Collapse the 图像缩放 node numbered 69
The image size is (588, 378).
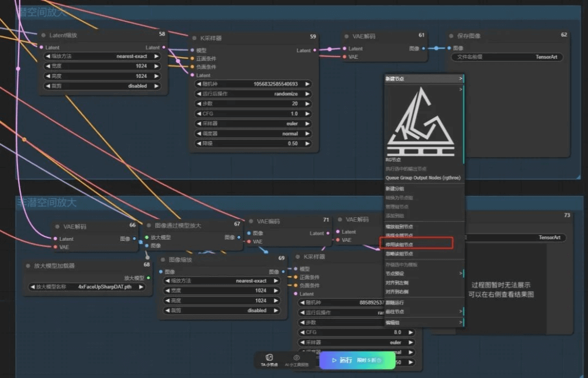[x=163, y=259]
